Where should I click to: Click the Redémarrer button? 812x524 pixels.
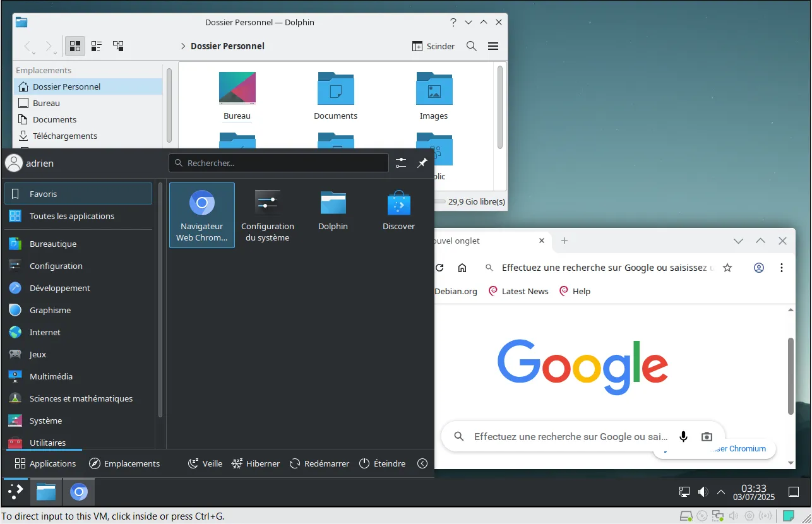point(319,463)
